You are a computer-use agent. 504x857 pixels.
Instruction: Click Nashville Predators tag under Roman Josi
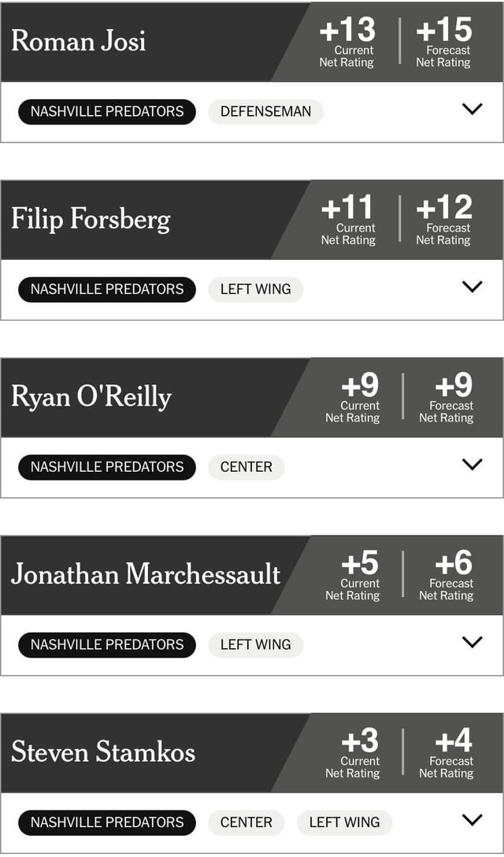[107, 112]
